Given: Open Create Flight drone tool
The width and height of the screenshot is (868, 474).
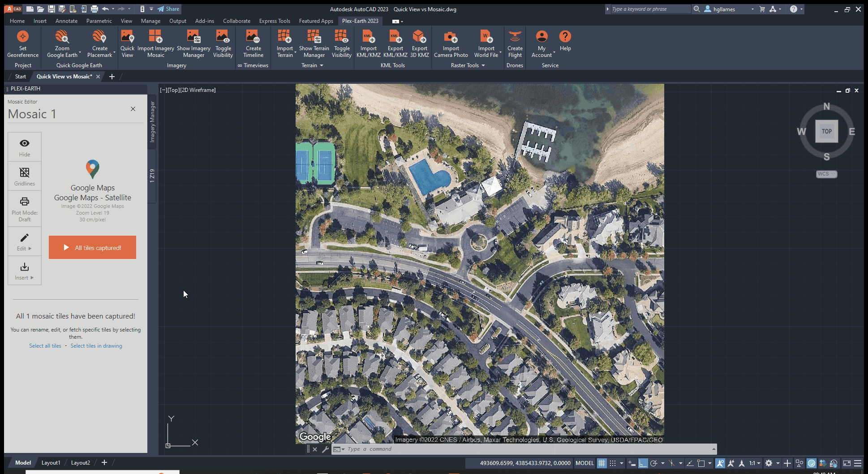Looking at the screenshot, I should click(x=515, y=44).
